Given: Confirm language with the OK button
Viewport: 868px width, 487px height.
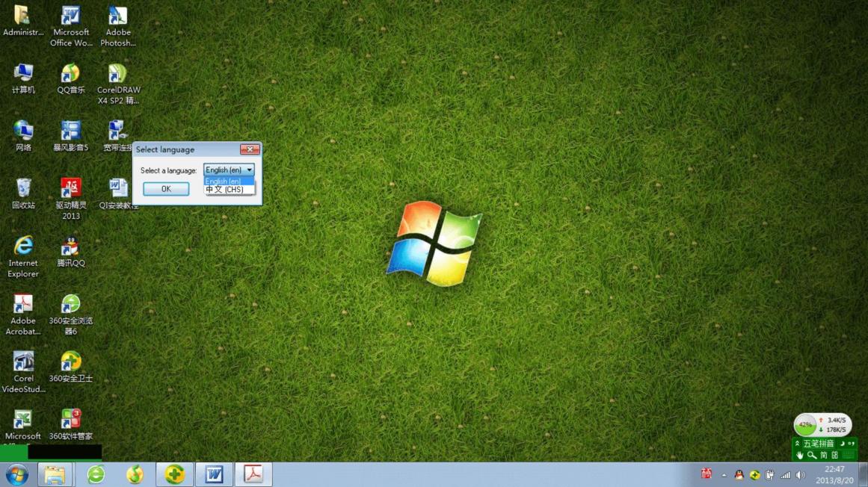Looking at the screenshot, I should tap(166, 189).
